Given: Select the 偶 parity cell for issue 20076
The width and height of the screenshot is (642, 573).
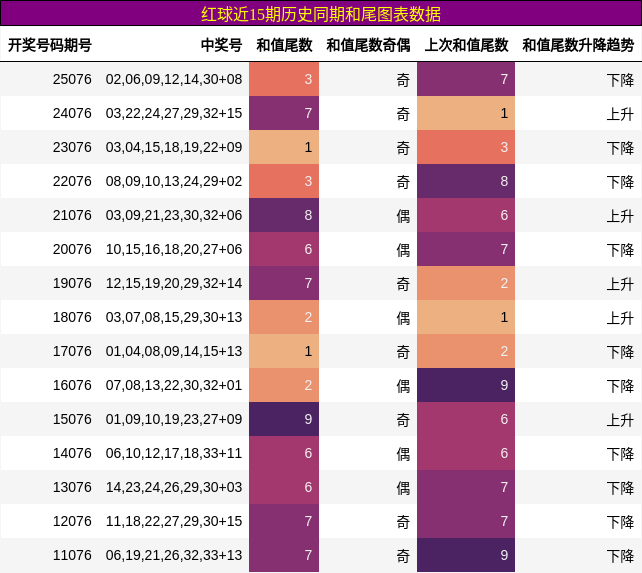Looking at the screenshot, I should point(403,249).
